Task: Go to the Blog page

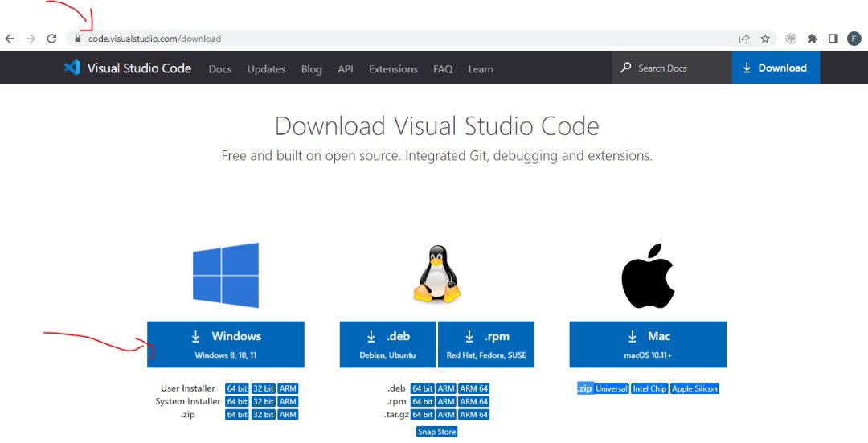Action: tap(311, 69)
